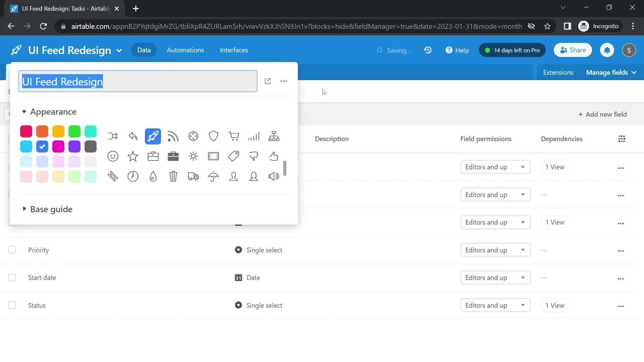Open the user account avatar S
Viewport: 644px width, 362px height.
(629, 50)
